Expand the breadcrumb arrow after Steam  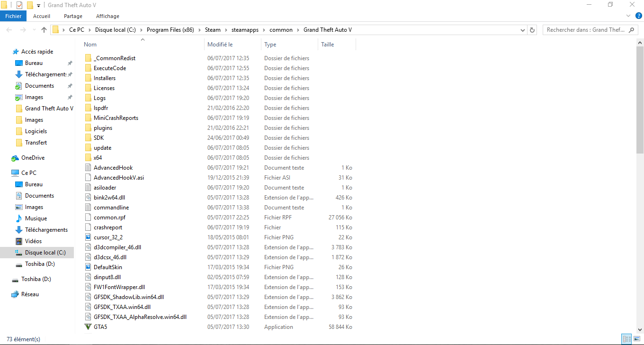[226, 30]
